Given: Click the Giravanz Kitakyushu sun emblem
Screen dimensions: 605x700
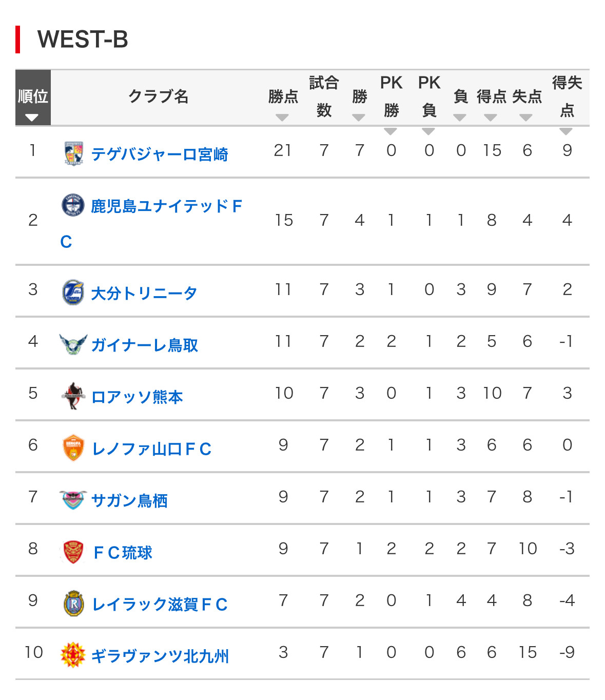Looking at the screenshot, I should pos(73,655).
